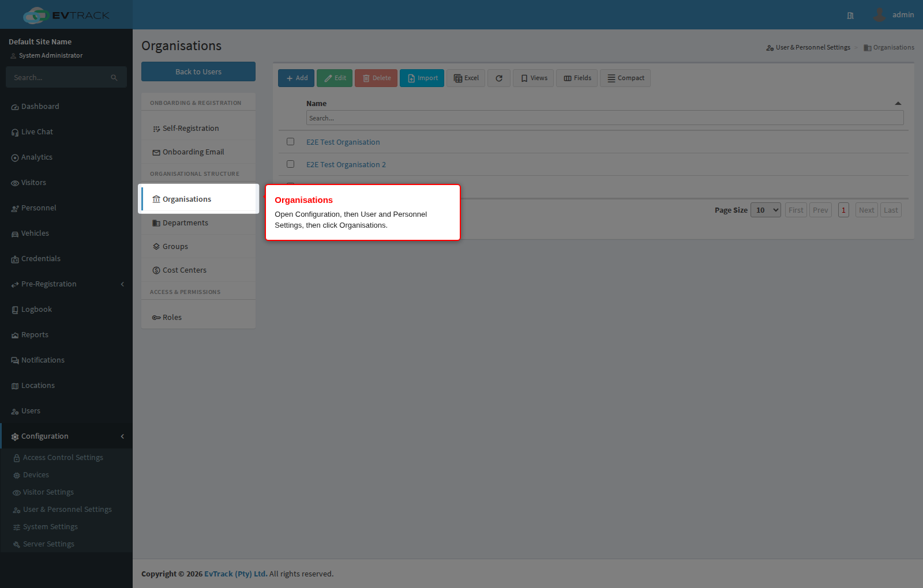Screen dimensions: 923x588
Task: Click the admin user avatar
Action: [879, 14]
